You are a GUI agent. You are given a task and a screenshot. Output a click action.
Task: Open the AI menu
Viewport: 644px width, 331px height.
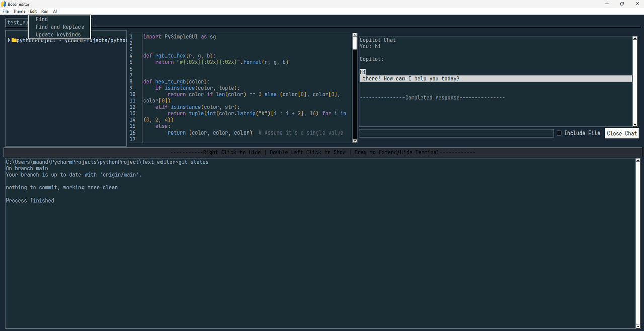55,11
